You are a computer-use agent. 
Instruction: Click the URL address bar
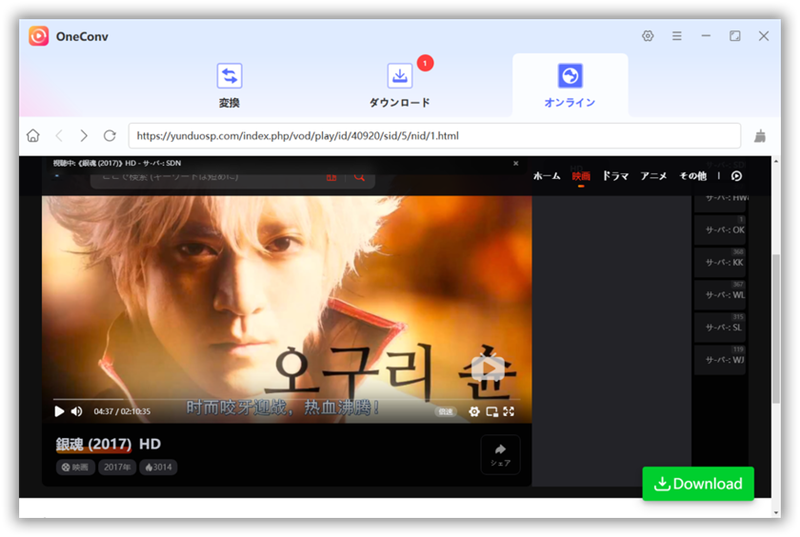(x=434, y=136)
